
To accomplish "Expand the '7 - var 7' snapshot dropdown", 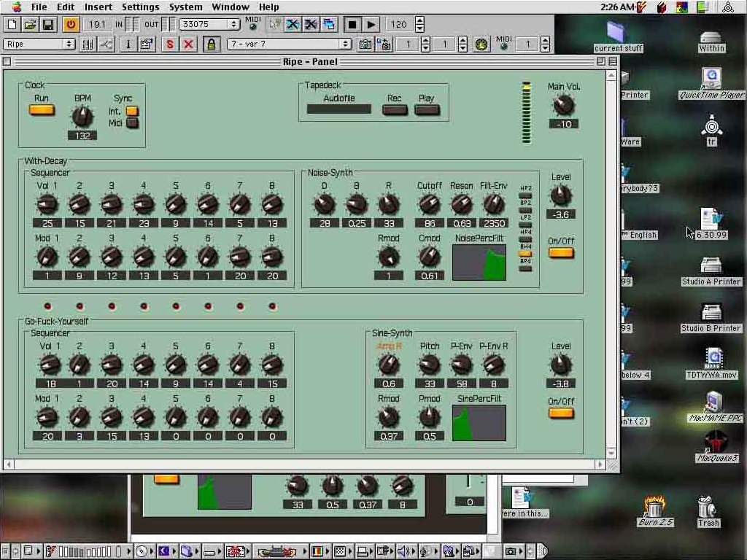I will [x=290, y=44].
